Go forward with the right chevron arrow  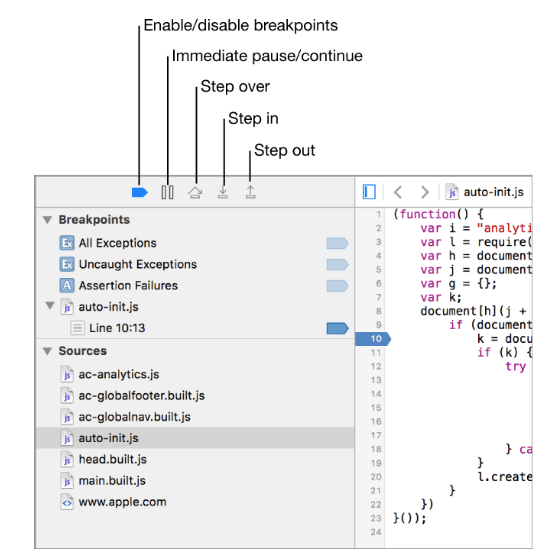(424, 192)
